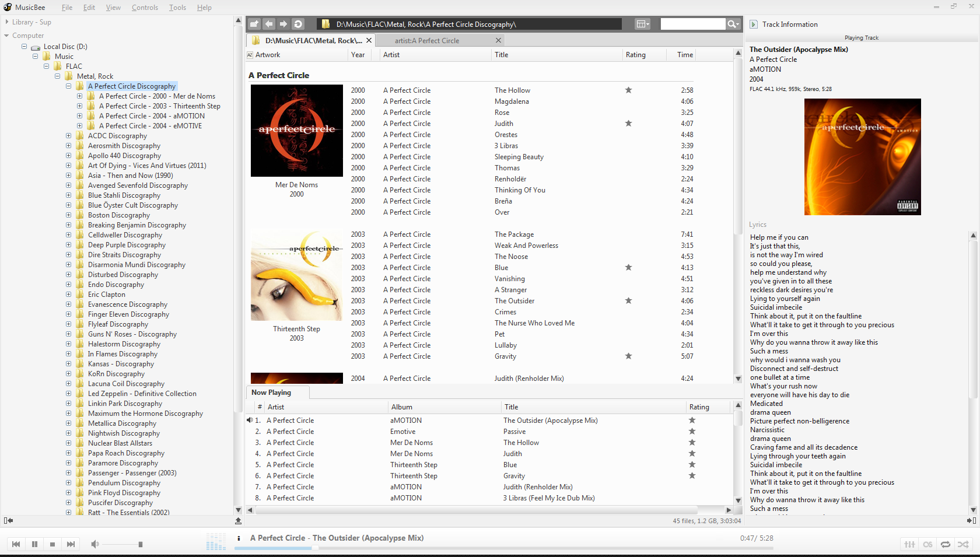980x557 pixels.
Task: Navigate forward with the right arrow icon
Action: (283, 24)
